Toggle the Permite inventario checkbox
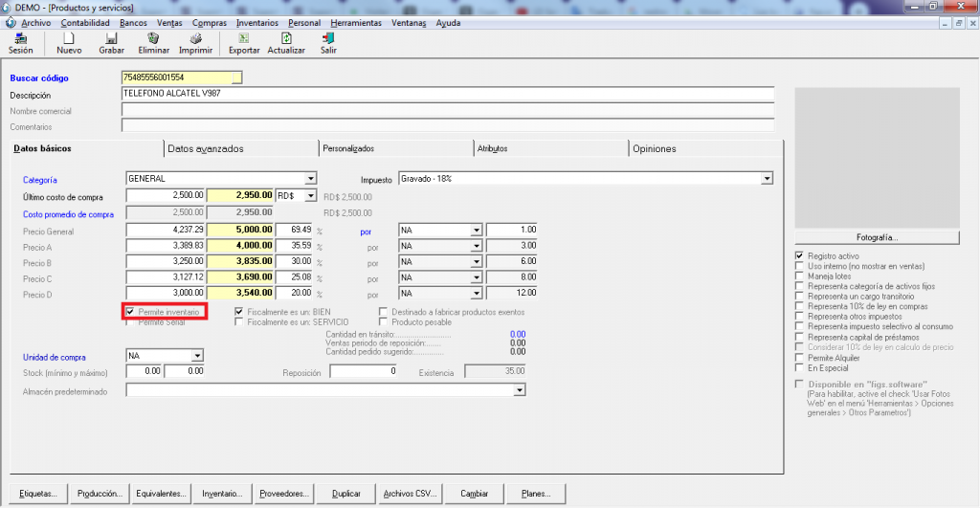 pyautogui.click(x=131, y=312)
